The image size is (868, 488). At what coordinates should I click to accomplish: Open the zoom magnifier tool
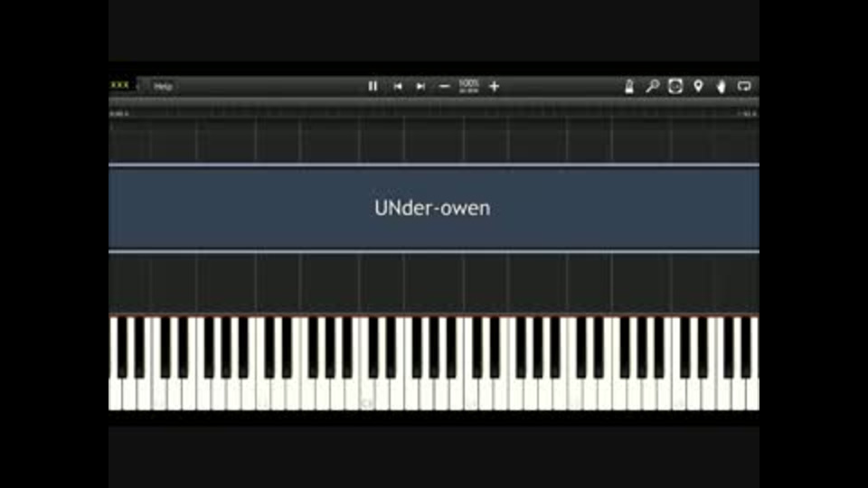pos(652,87)
